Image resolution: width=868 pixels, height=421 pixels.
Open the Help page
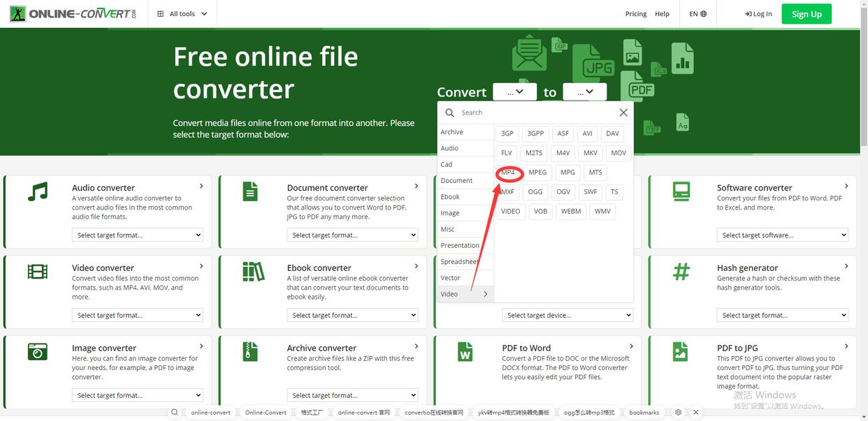click(x=662, y=13)
